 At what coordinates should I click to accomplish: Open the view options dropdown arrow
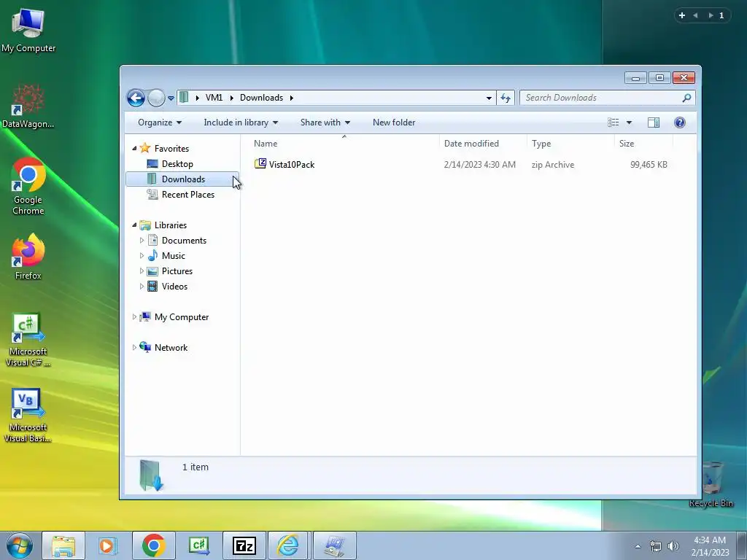629,122
